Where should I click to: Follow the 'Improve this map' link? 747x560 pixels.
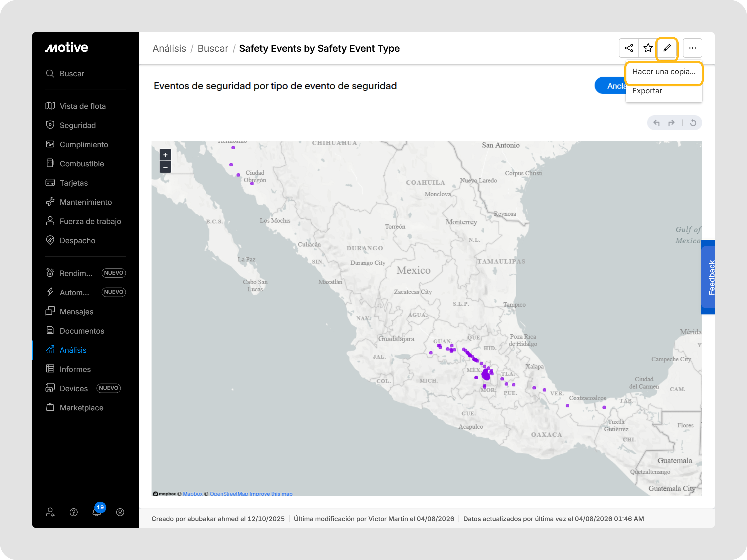pos(271,494)
